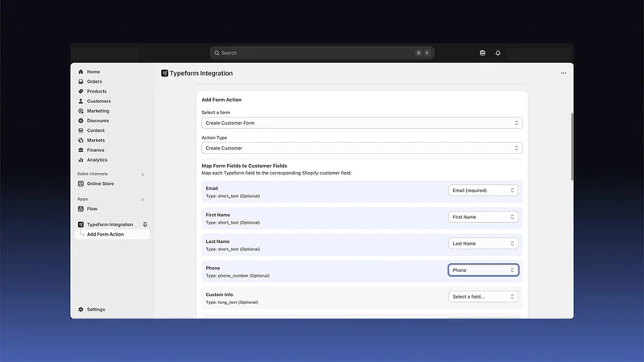Open the Email (required) mapping dropdown

pyautogui.click(x=484, y=191)
